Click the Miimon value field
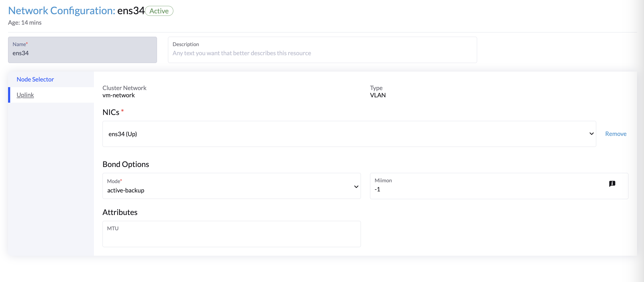This screenshot has height=282, width=644. (x=483, y=189)
